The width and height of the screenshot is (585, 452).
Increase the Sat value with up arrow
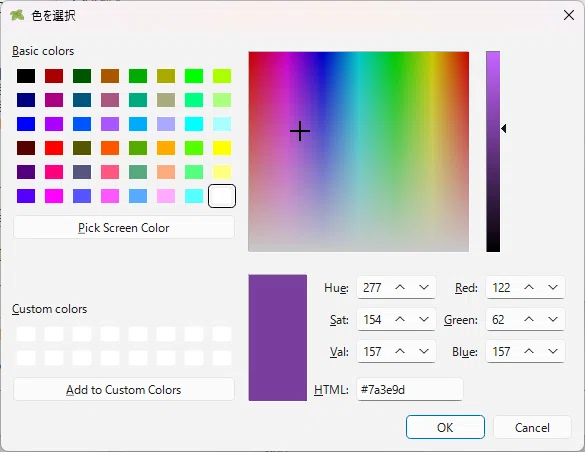pos(400,319)
